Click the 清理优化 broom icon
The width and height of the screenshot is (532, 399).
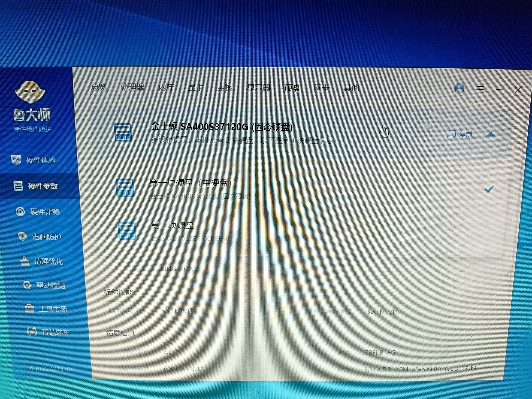[x=25, y=261]
